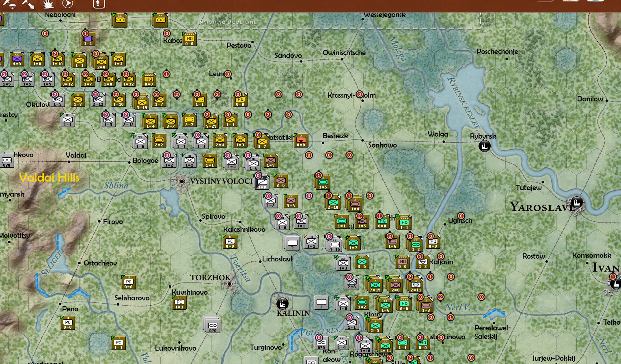Viewport: 621px width, 364px height.
Task: Select the pink XXXX HQ counter by Kaljasin
Action: [x=402, y=262]
